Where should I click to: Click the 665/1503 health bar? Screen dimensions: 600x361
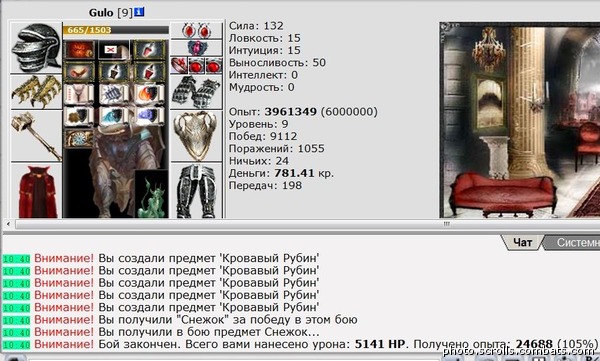(116, 30)
